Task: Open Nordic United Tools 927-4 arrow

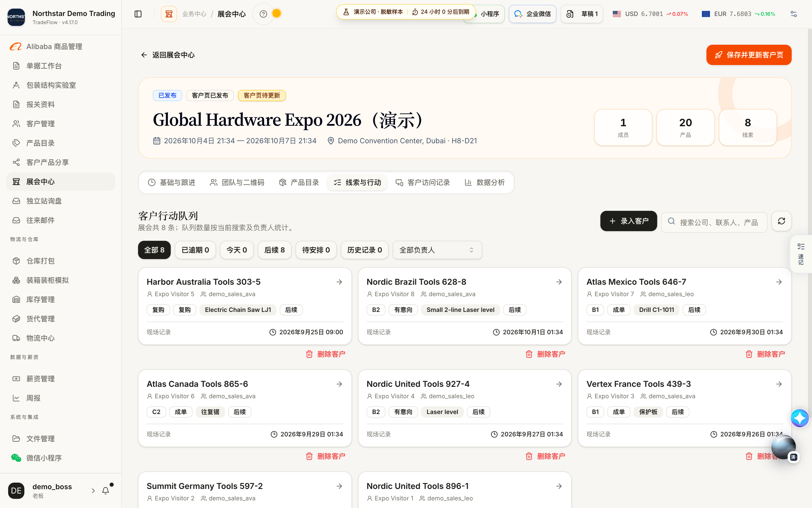Action: (x=559, y=384)
